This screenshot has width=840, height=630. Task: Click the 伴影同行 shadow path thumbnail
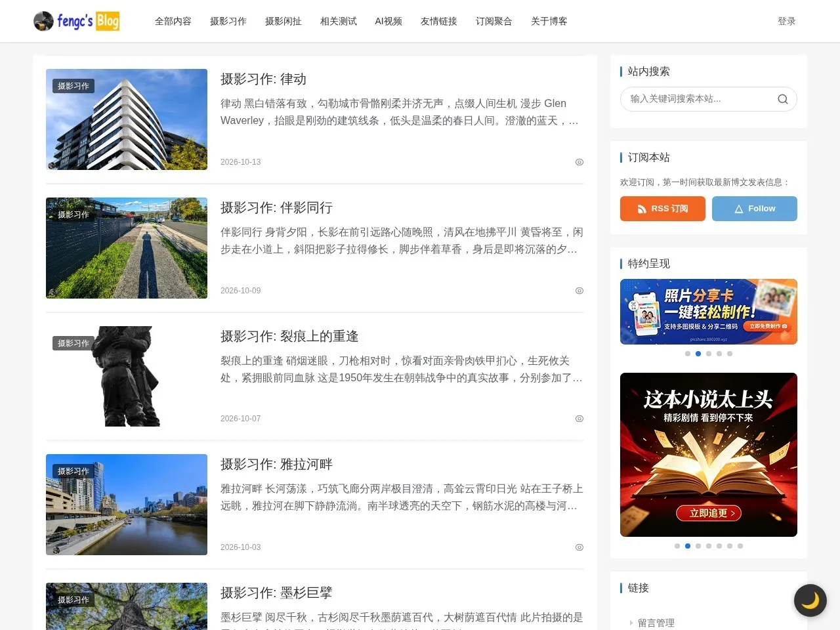(127, 248)
